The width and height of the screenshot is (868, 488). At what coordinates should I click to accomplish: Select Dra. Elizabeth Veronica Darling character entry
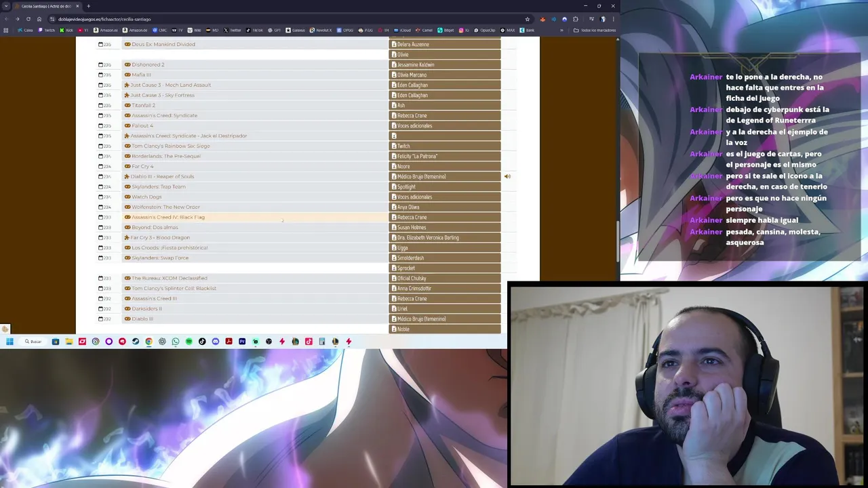[x=445, y=237]
